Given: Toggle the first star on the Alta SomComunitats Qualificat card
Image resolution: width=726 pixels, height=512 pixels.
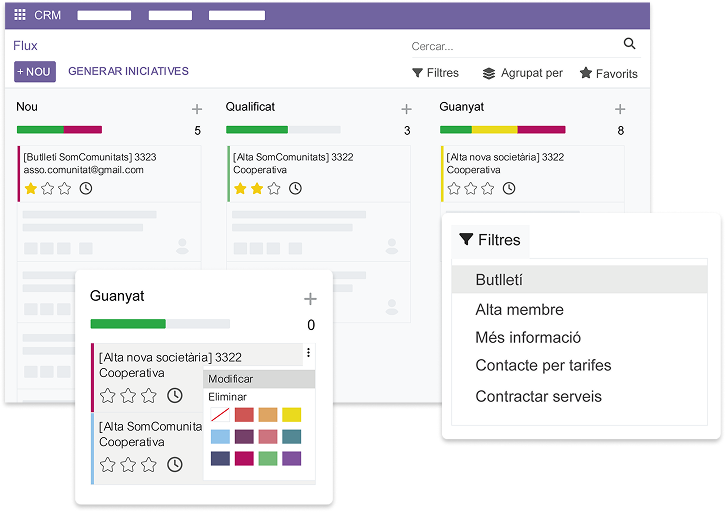Looking at the screenshot, I should (240, 188).
